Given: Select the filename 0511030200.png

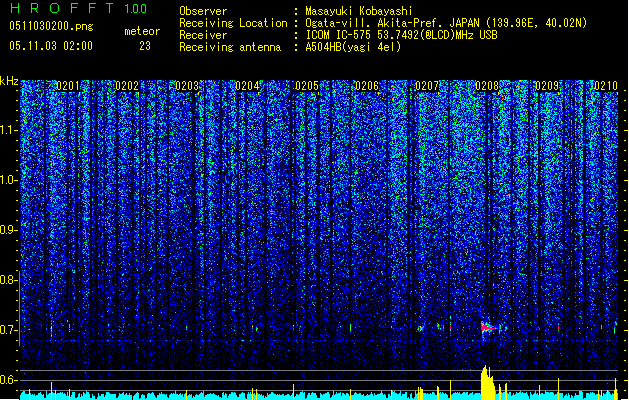Looking at the screenshot, I should click(51, 26).
